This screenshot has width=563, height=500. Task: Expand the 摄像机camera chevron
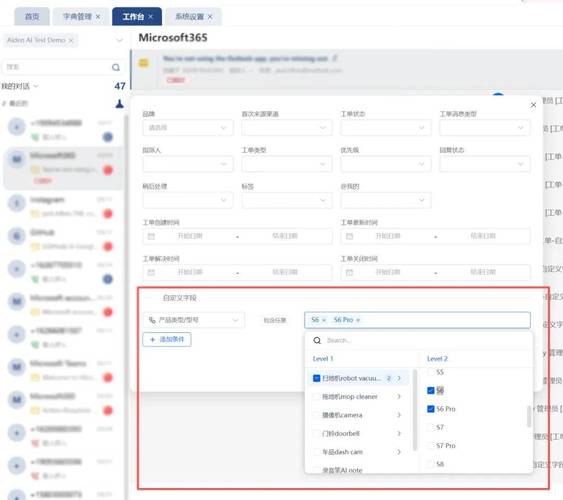[x=399, y=415]
